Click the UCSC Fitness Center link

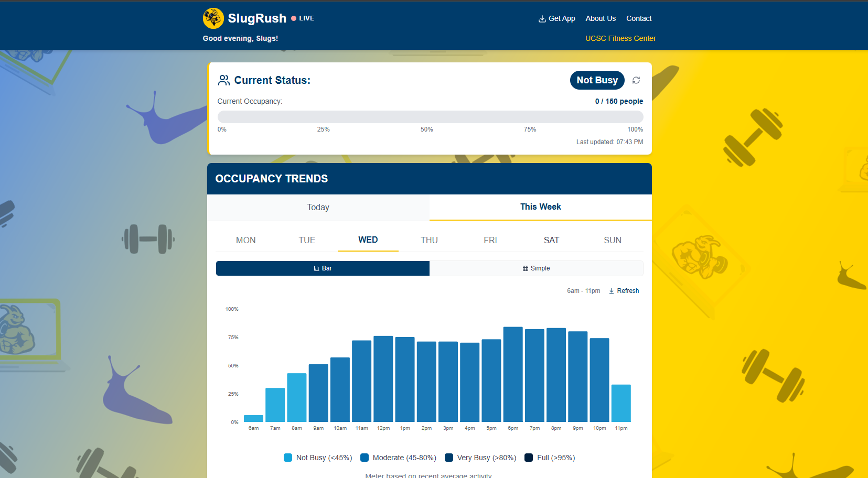click(620, 38)
